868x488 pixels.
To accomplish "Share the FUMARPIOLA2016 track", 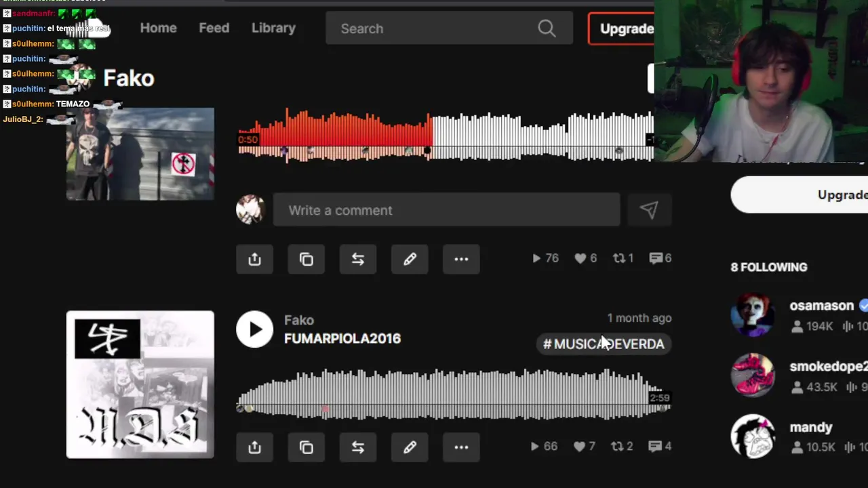I will point(254,447).
